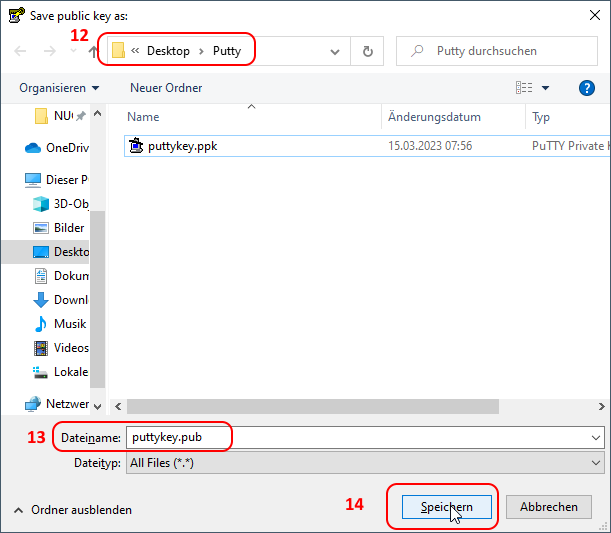Open the Dateiname history dropdown arrow
The width and height of the screenshot is (611, 533).
click(596, 438)
